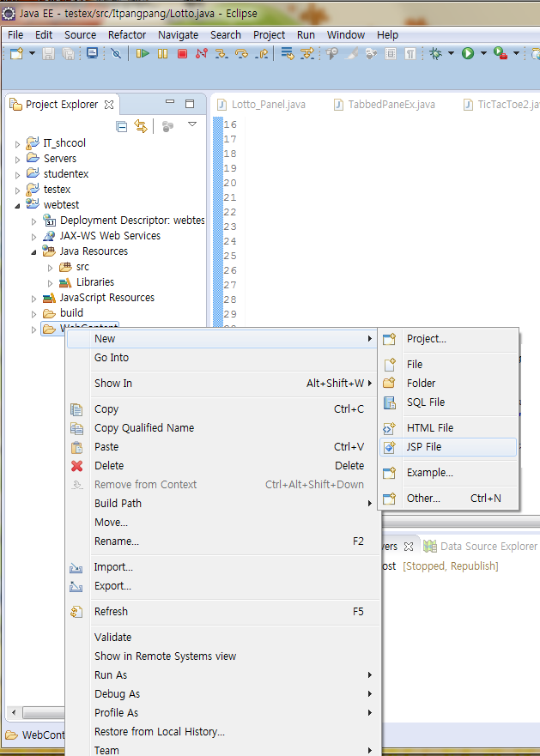
Task: Click the New wizard toolbar icon
Action: pyautogui.click(x=16, y=53)
